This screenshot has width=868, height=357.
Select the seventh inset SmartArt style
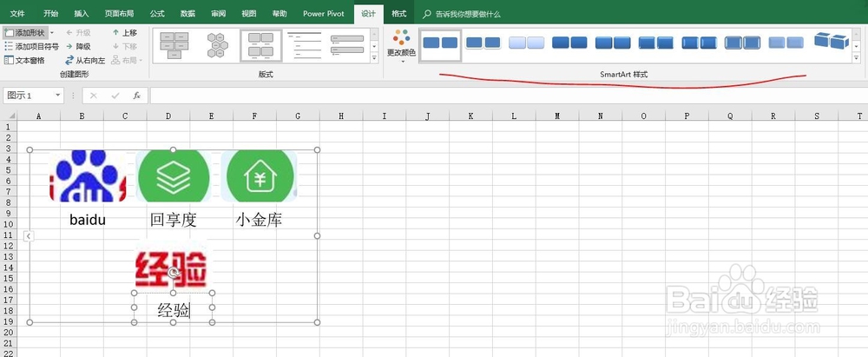[699, 43]
